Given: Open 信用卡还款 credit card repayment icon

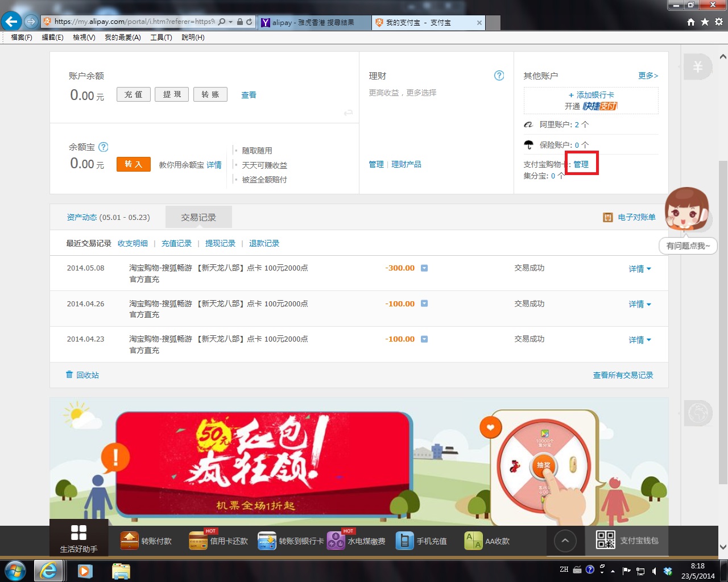Looking at the screenshot, I should (198, 541).
